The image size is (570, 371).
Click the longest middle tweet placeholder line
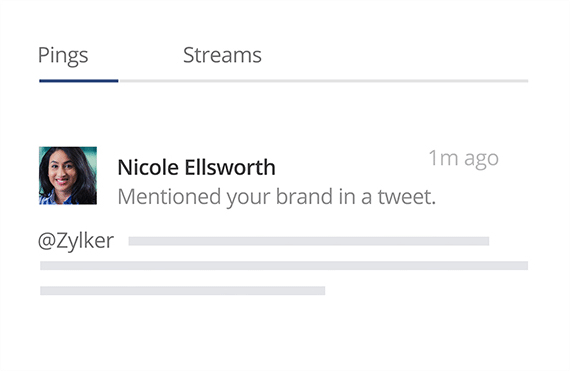(x=284, y=266)
